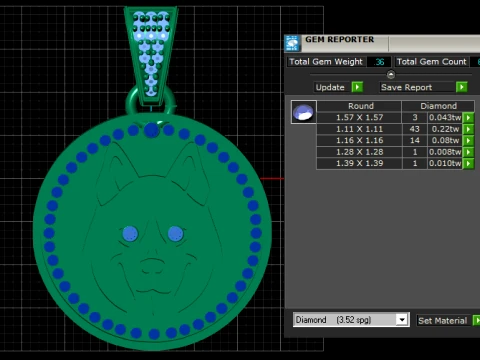Select the Total Gem Count label
The width and height of the screenshot is (480, 360).
(431, 62)
